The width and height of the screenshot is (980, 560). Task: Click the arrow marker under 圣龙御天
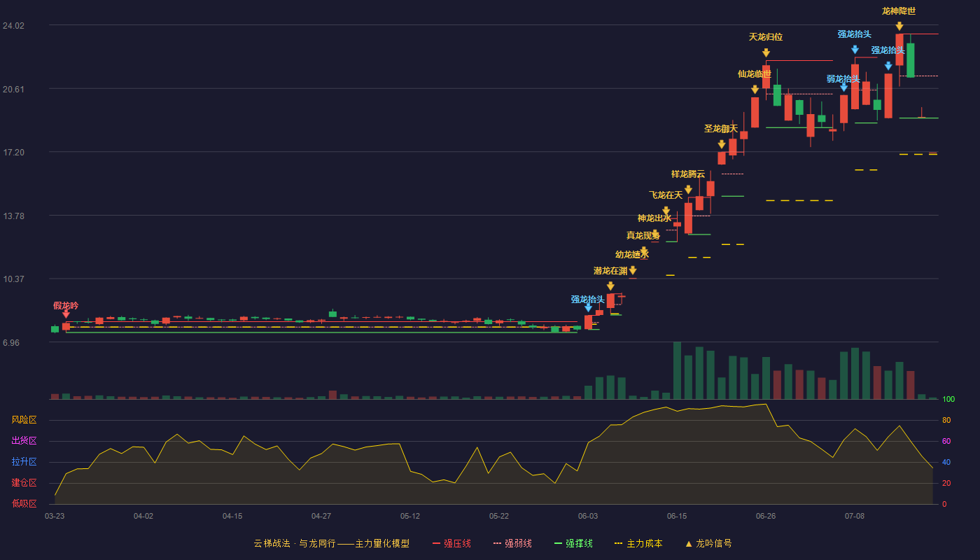(x=722, y=144)
